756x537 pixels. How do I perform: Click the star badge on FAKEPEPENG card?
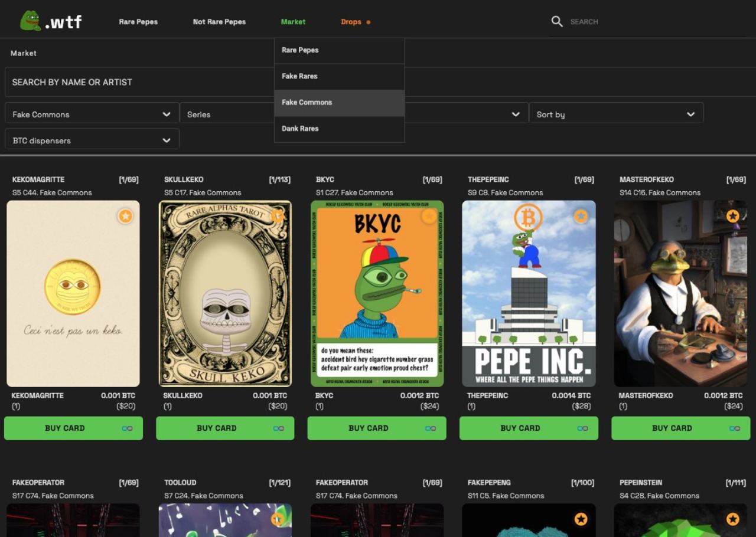point(581,519)
